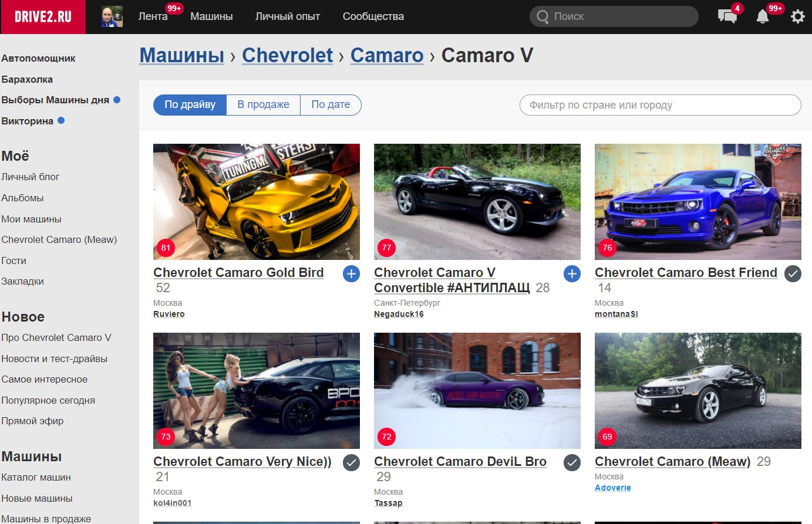Follow Chevrolet Camaro Gold Bird plus icon

click(x=351, y=273)
